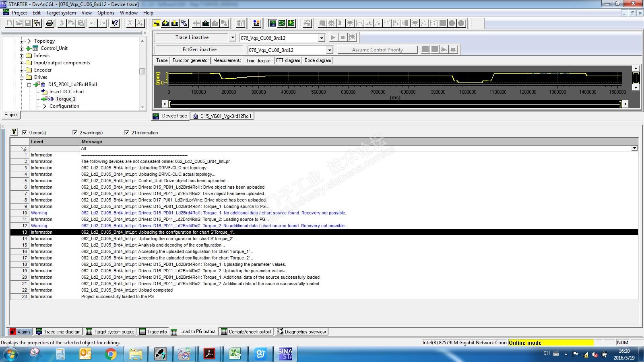Click the Stop trace square icon
Screen dimensions: 644x362
pos(343,37)
